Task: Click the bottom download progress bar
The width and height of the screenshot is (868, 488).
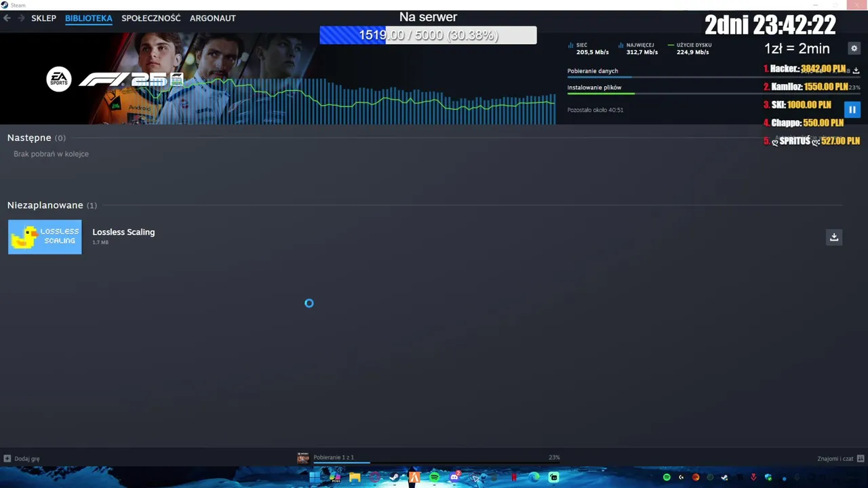Action: [x=436, y=463]
